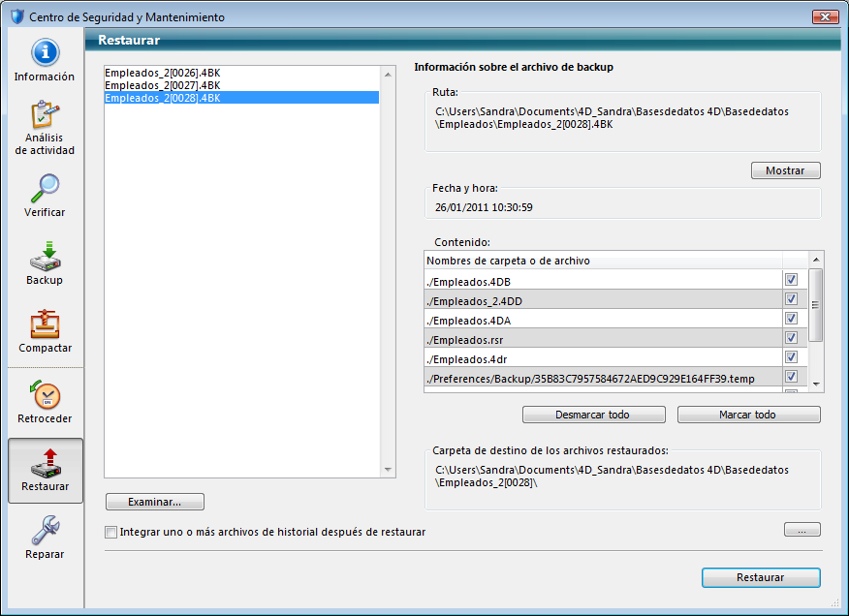Open the Información page icon
849x616 pixels.
pyautogui.click(x=45, y=54)
